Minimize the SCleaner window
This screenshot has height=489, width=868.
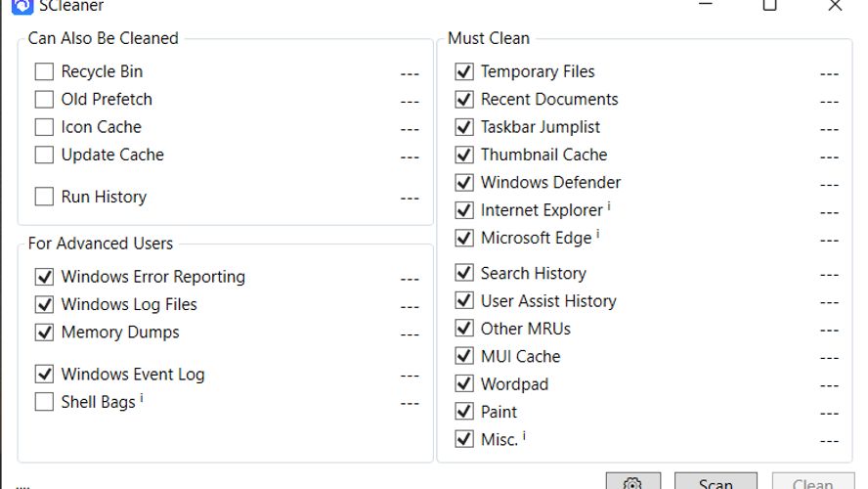pyautogui.click(x=706, y=5)
